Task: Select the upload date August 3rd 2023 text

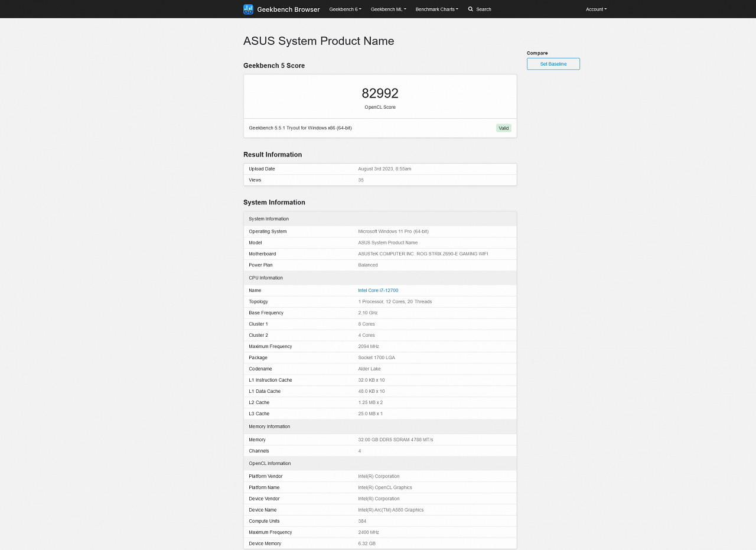Action: pyautogui.click(x=384, y=168)
